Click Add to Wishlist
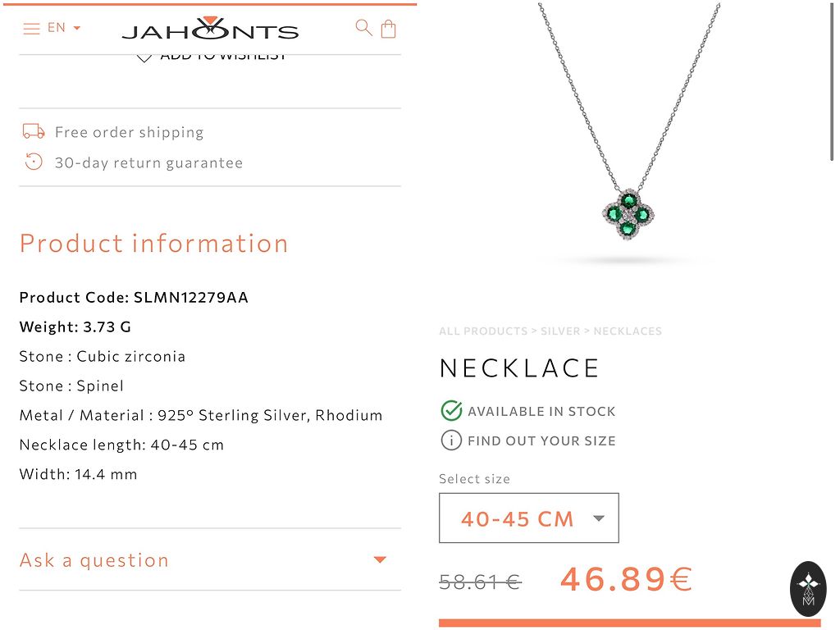 point(212,56)
